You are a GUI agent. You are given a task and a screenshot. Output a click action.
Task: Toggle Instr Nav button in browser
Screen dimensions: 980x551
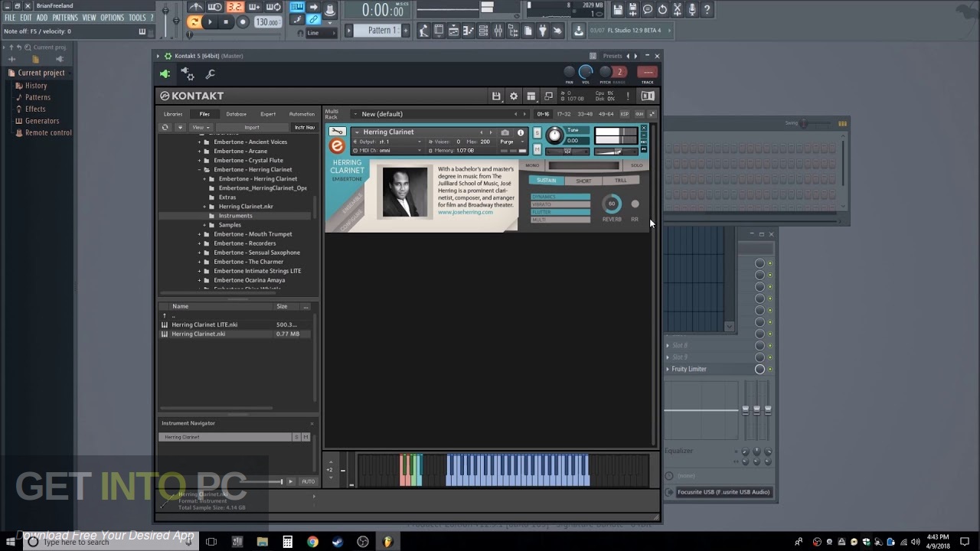(305, 127)
